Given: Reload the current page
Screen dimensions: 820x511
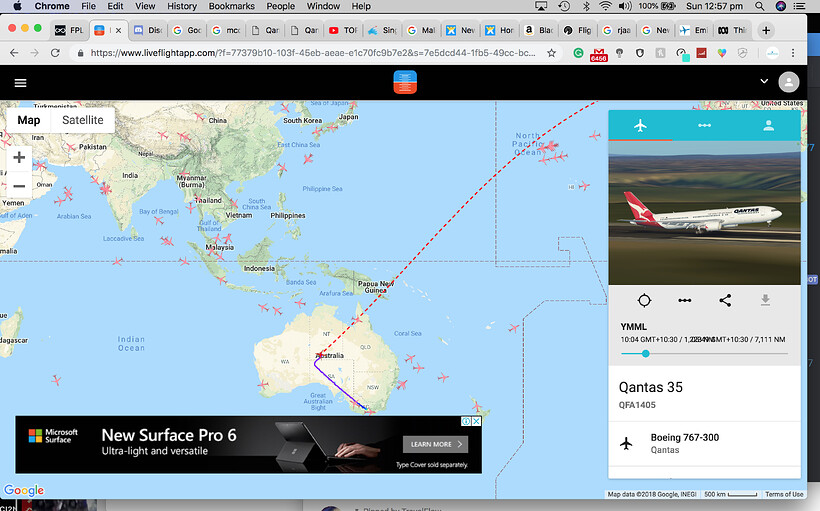Looking at the screenshot, I should click(55, 53).
